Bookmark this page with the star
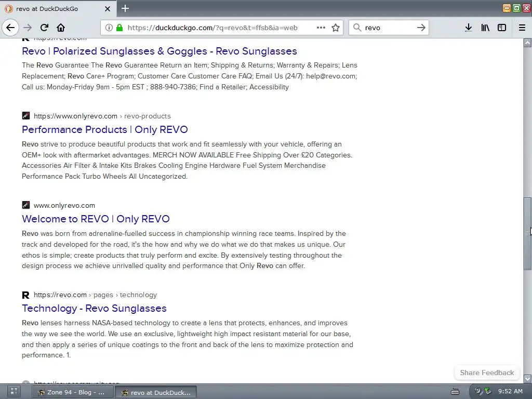Screen dimensions: 532x399 click(336, 28)
